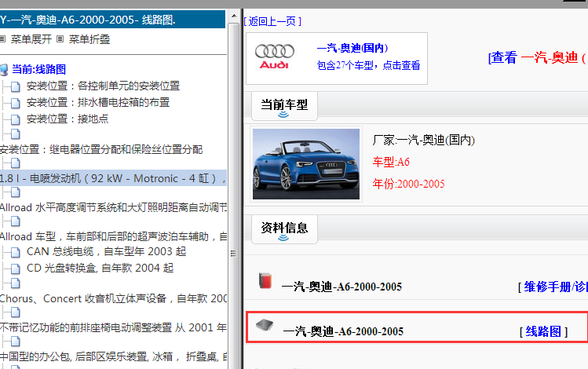This screenshot has width=588, height=369.
Task: Click the 车型:A6 text
Action: [391, 162]
